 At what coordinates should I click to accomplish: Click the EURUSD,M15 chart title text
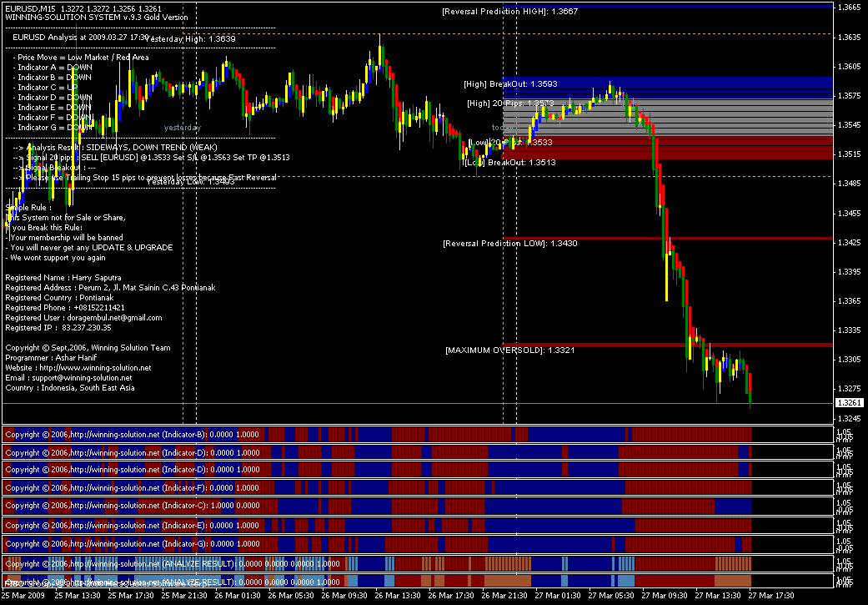[83, 8]
